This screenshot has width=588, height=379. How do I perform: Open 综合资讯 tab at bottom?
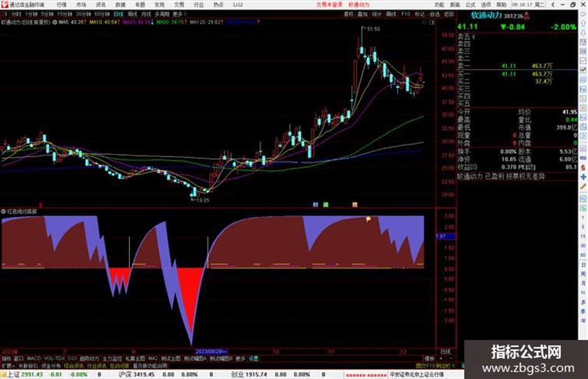(74, 365)
